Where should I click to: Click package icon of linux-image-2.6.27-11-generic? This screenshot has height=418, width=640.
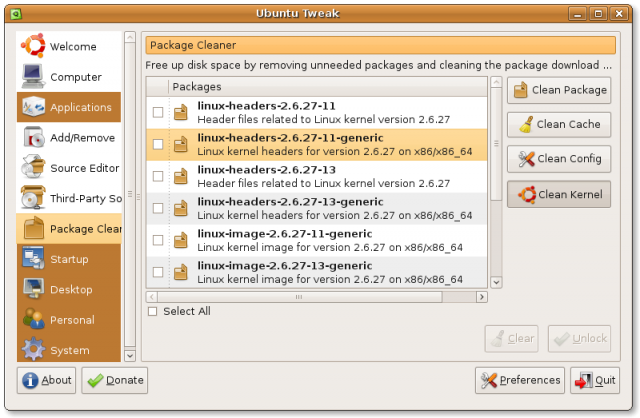pyautogui.click(x=180, y=240)
